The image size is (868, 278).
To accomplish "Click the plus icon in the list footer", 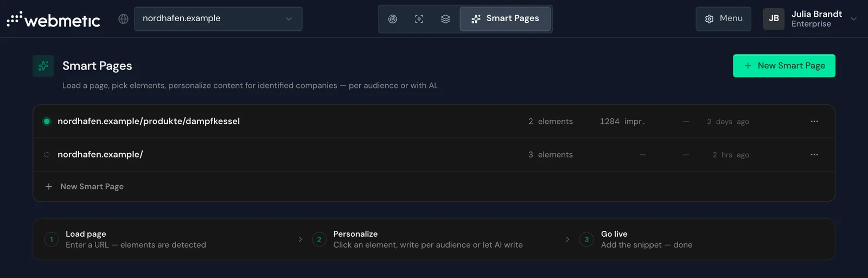I will coord(49,186).
